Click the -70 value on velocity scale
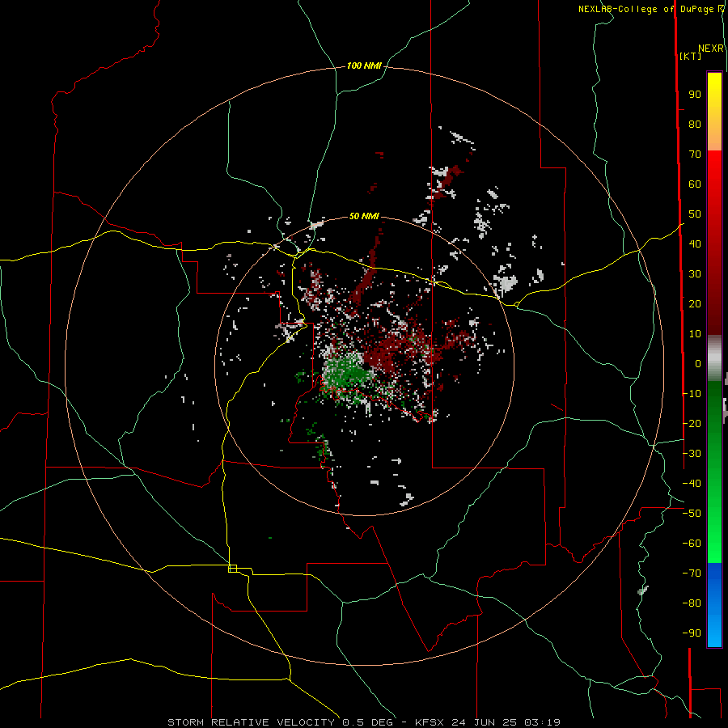The image size is (728, 728). (x=692, y=574)
